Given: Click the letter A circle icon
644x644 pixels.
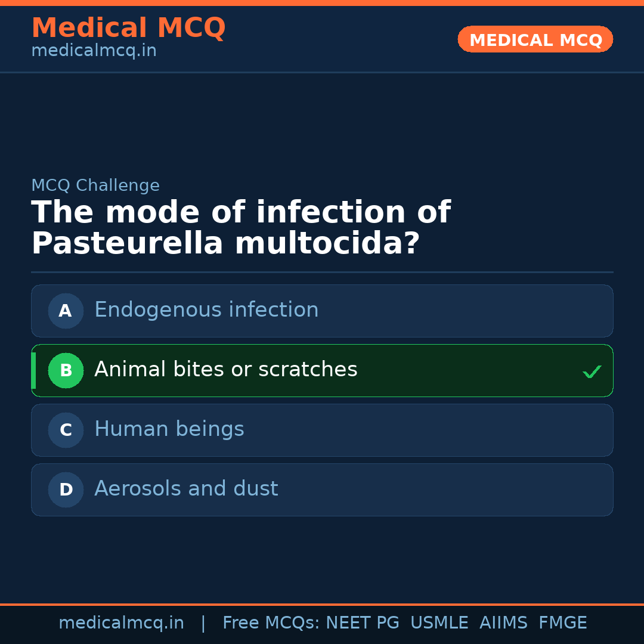Looking at the screenshot, I should 66,311.
